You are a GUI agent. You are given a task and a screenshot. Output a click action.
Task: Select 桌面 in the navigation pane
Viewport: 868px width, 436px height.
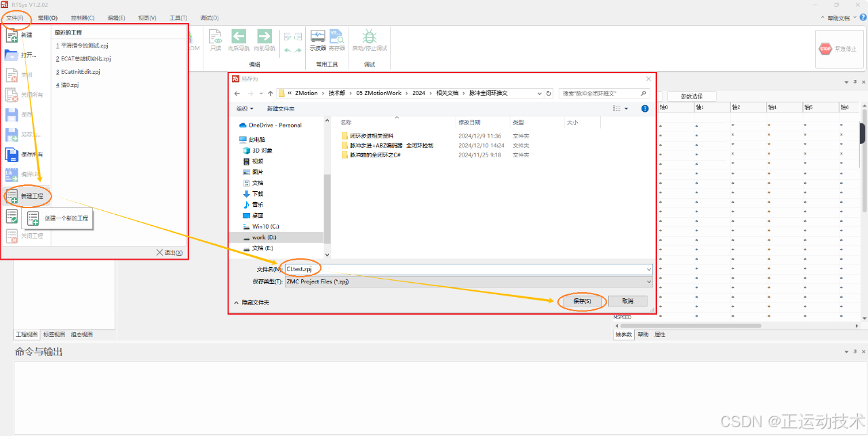[x=253, y=215]
